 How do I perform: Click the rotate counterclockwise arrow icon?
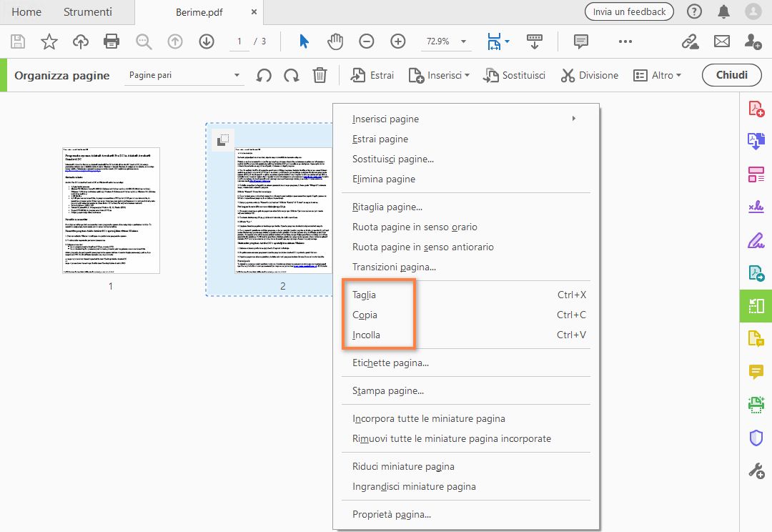click(x=263, y=74)
